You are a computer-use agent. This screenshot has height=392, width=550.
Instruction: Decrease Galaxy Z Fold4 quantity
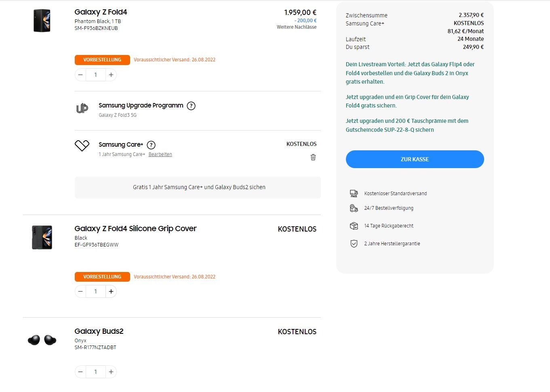tap(80, 75)
